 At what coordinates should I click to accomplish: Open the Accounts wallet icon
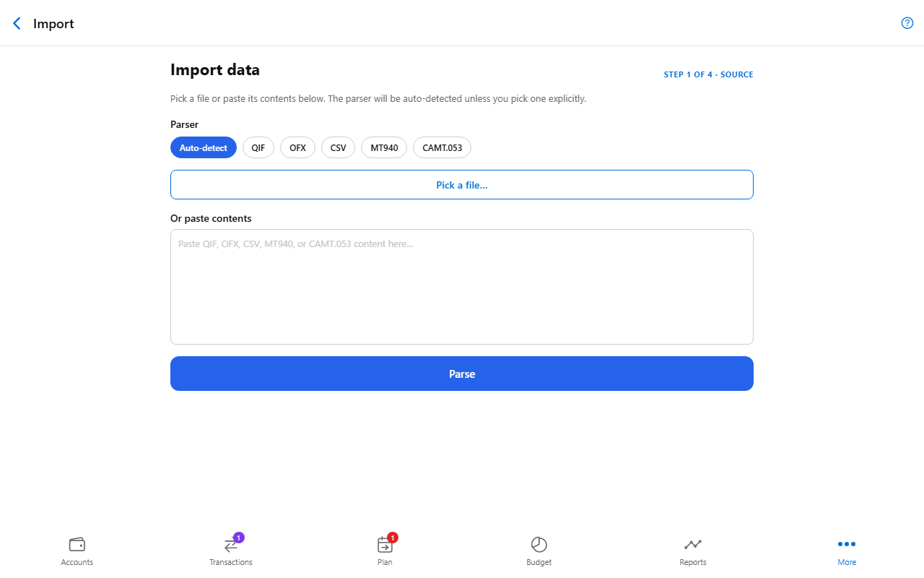click(x=77, y=544)
